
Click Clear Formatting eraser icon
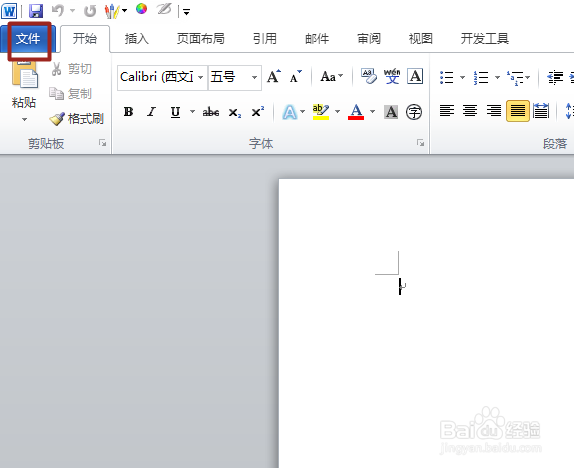(369, 77)
